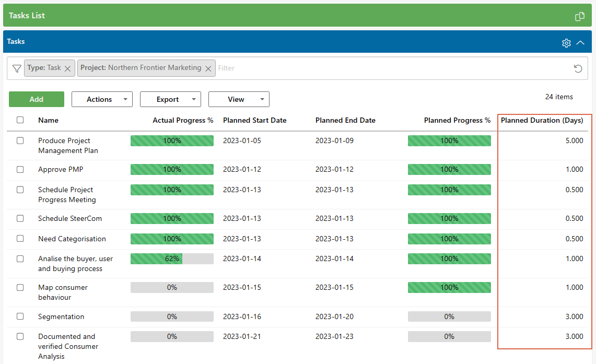Click the copy icon in the Tasks List header
596x364 pixels.
coord(579,16)
